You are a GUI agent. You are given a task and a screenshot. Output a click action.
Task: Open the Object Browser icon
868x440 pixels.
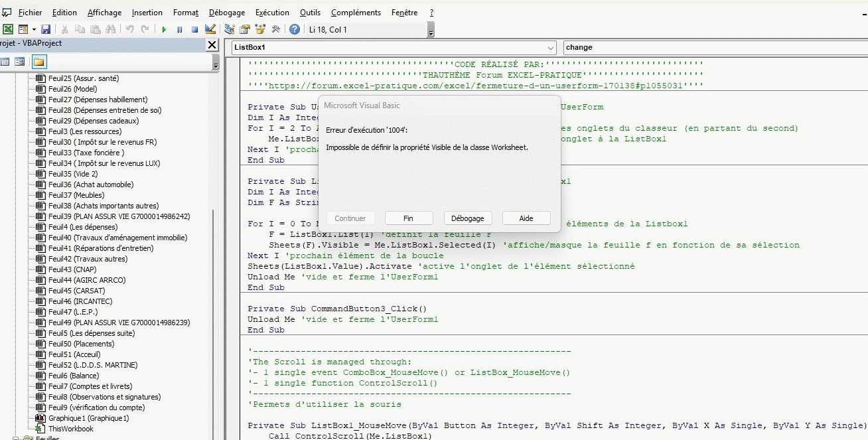(x=260, y=29)
